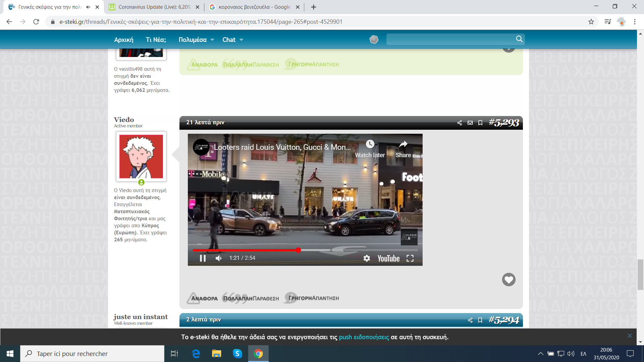644x362 pixels.
Task: Mute the YouTube video volume
Action: click(x=218, y=258)
